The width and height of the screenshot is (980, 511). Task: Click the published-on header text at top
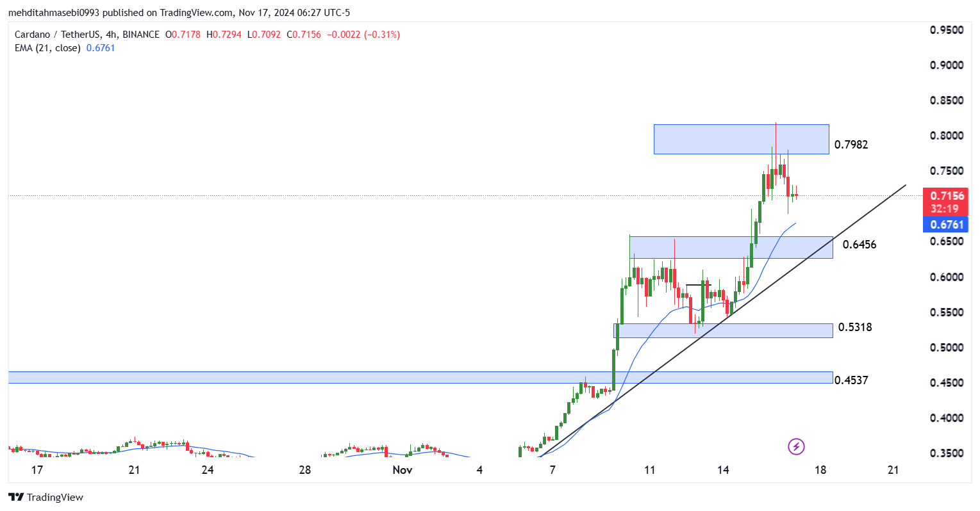(179, 12)
